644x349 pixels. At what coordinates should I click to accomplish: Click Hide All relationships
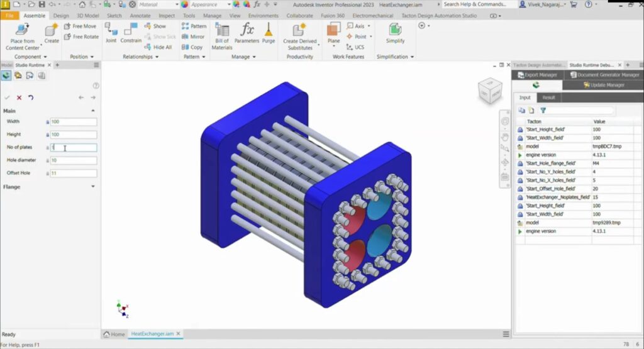point(158,47)
